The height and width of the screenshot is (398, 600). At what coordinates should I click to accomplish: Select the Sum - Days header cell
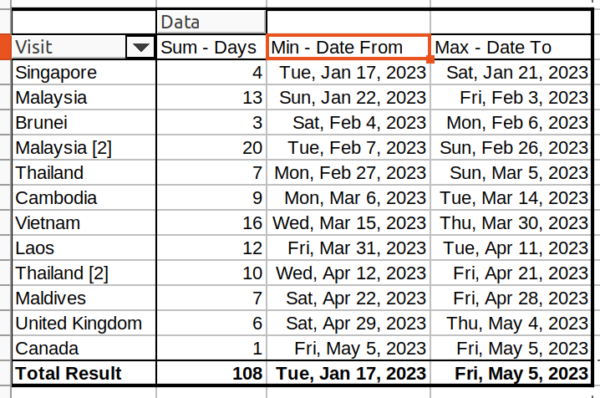(211, 47)
